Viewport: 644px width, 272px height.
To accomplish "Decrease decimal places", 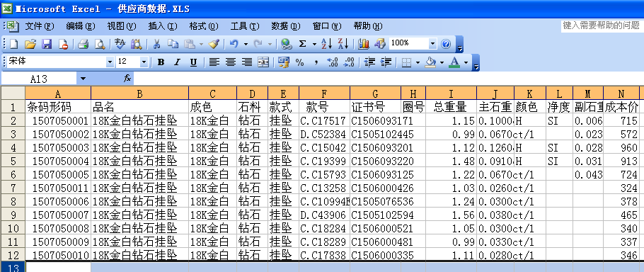I will click(x=349, y=62).
